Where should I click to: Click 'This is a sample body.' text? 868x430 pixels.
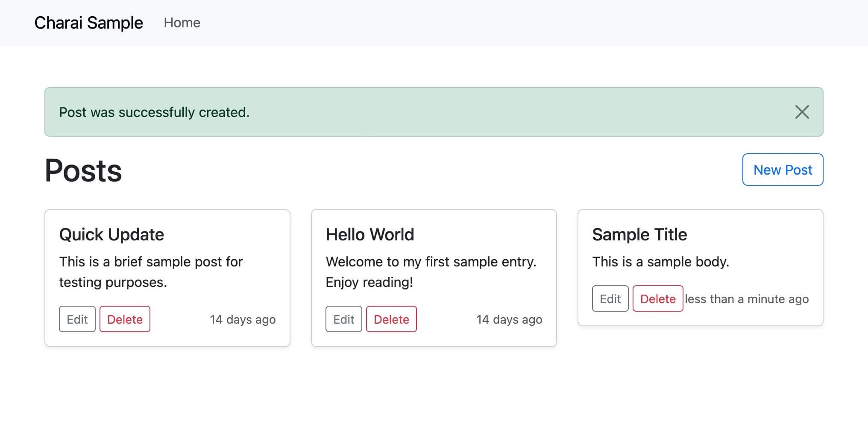point(660,261)
